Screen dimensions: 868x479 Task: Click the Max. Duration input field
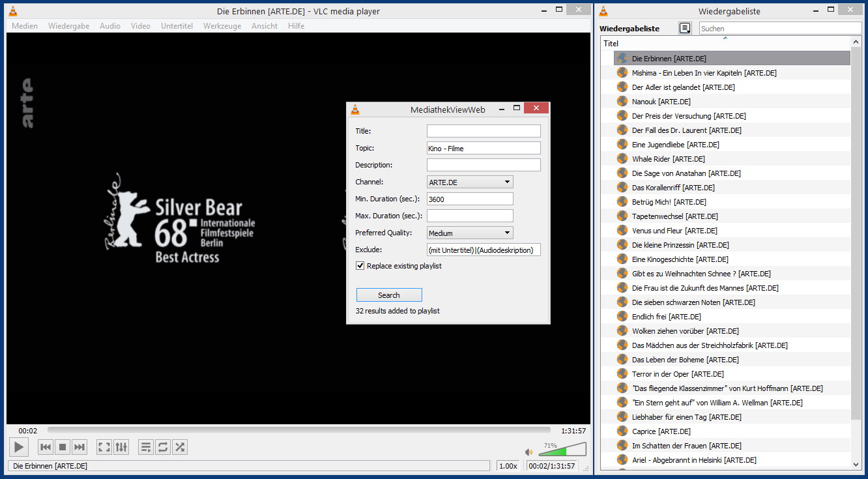click(470, 216)
